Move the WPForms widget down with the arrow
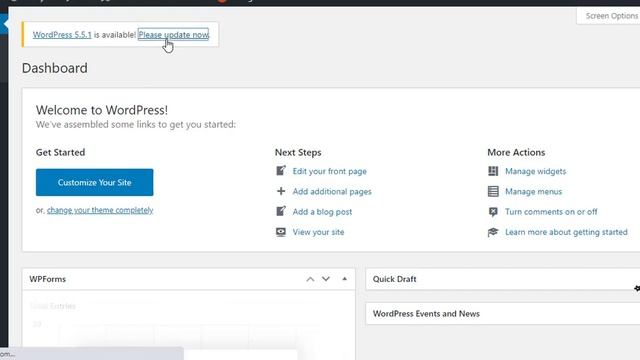The width and height of the screenshot is (640, 360). 326,279
